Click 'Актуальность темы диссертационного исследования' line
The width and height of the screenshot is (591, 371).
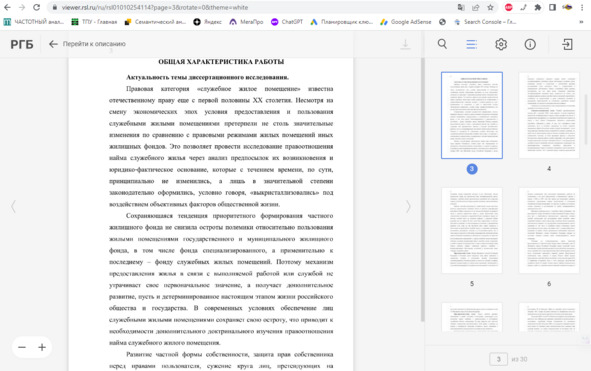click(207, 77)
